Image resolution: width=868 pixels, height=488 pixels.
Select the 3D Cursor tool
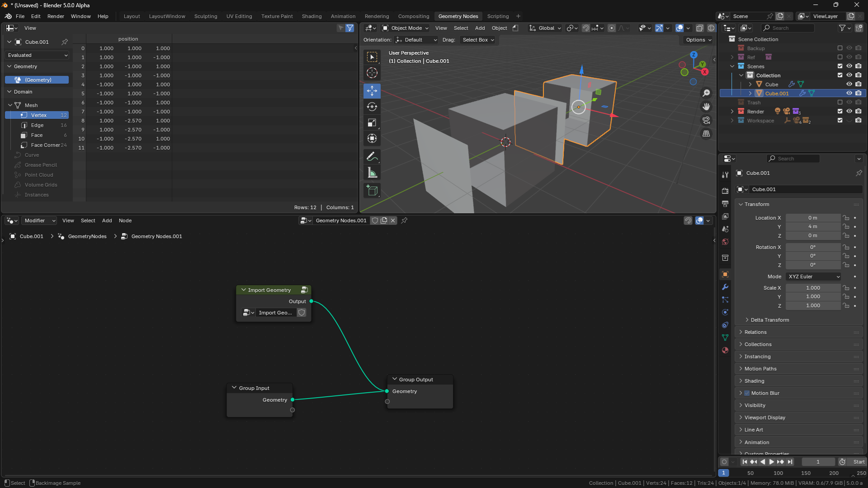click(x=372, y=73)
